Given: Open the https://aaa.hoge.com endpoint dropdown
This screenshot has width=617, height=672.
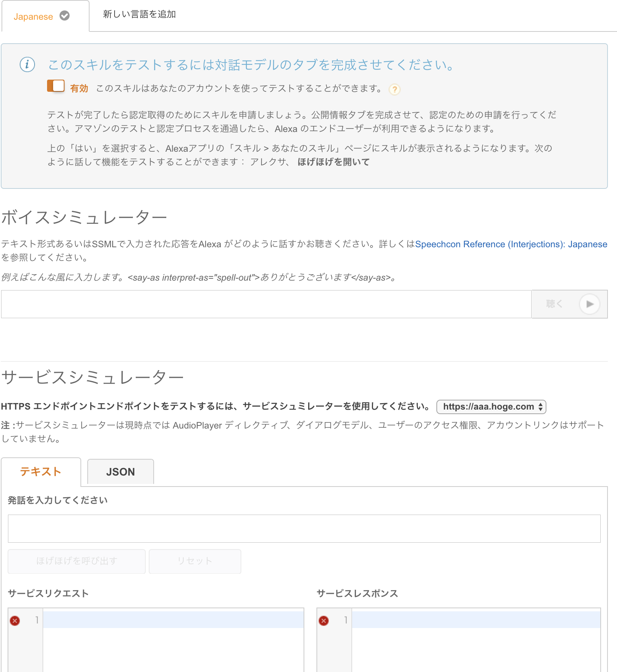Looking at the screenshot, I should (x=491, y=407).
